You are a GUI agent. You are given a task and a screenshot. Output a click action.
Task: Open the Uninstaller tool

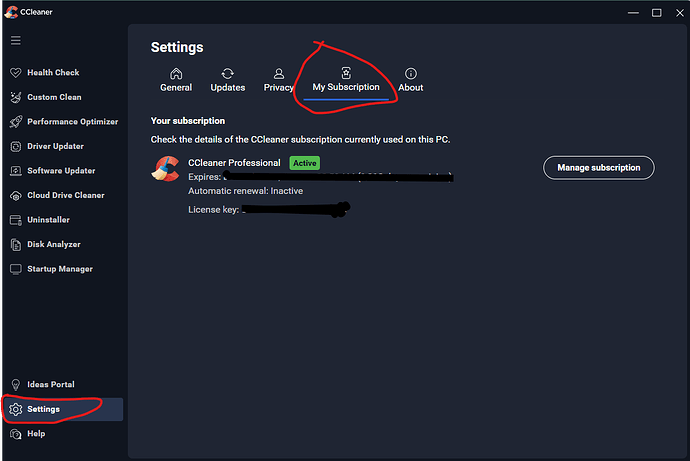click(48, 220)
